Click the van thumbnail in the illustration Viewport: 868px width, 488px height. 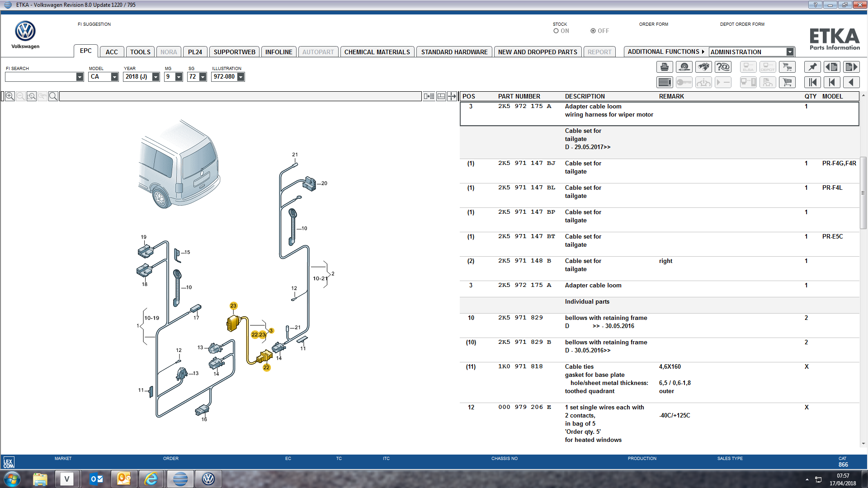[179, 164]
